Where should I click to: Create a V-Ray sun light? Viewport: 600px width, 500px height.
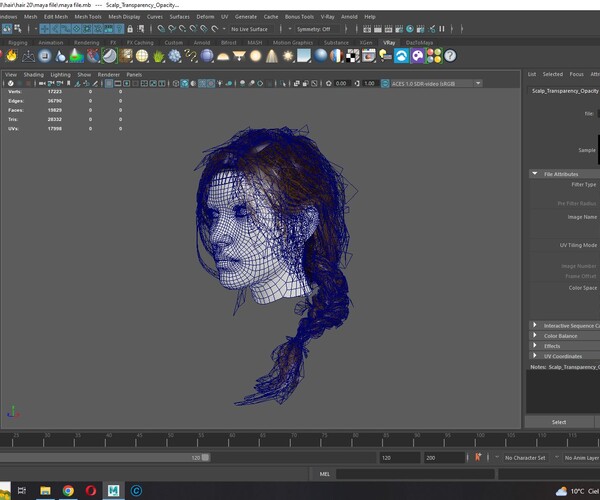point(288,56)
